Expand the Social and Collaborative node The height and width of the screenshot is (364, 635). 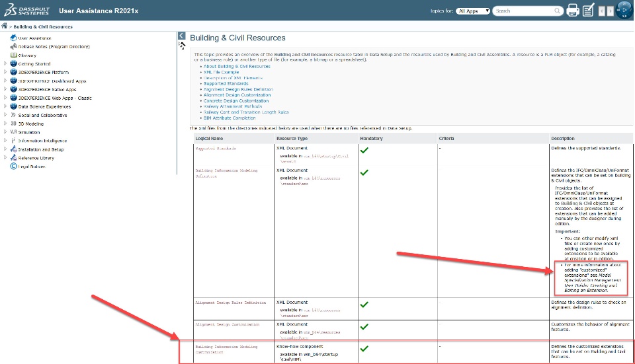tap(5, 115)
